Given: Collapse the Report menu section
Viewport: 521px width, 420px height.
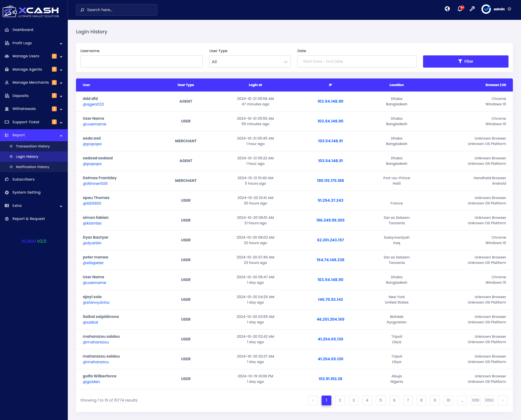Looking at the screenshot, I should 61,135.
